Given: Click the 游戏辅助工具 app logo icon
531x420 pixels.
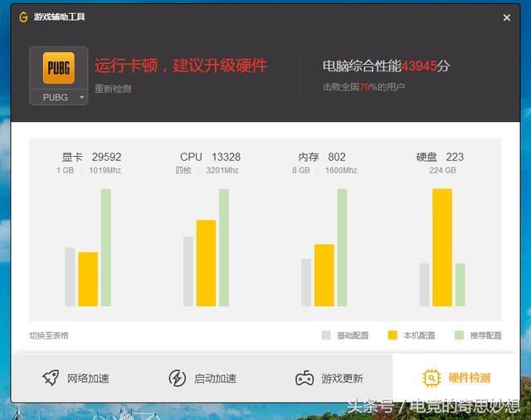Looking at the screenshot, I should point(23,17).
